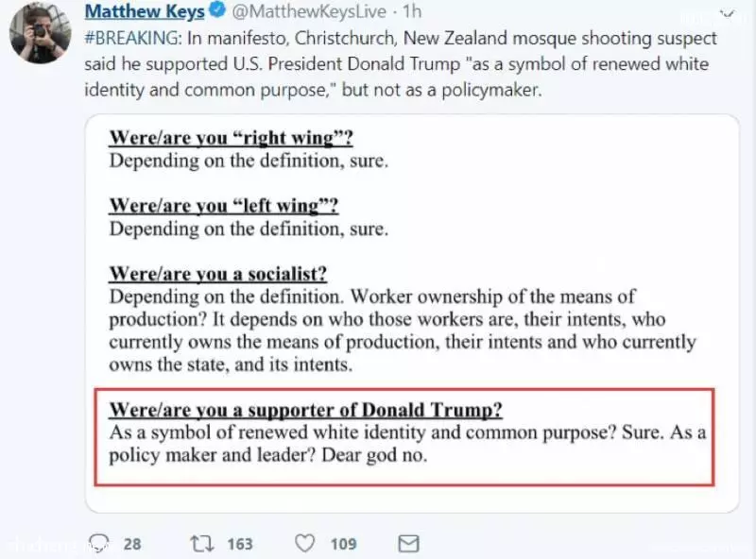Like the tweet with the heart icon
Viewport: 756px width, 559px height.
click(304, 544)
